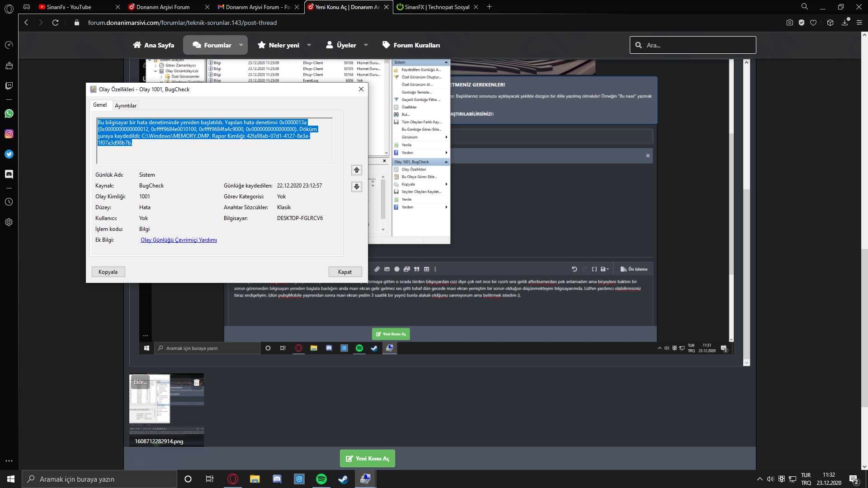This screenshot has height=488, width=868.
Task: Show previous event with up arrow
Action: pyautogui.click(x=357, y=170)
